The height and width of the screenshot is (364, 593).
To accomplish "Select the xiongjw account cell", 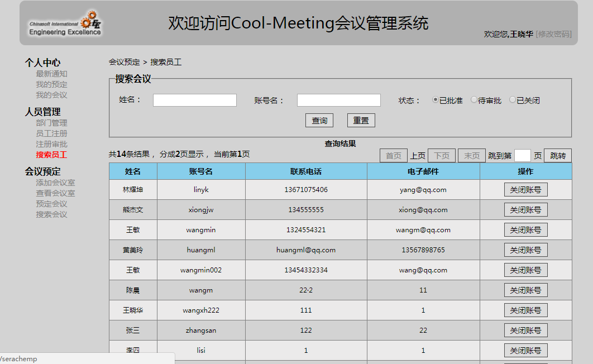I will coord(201,210).
